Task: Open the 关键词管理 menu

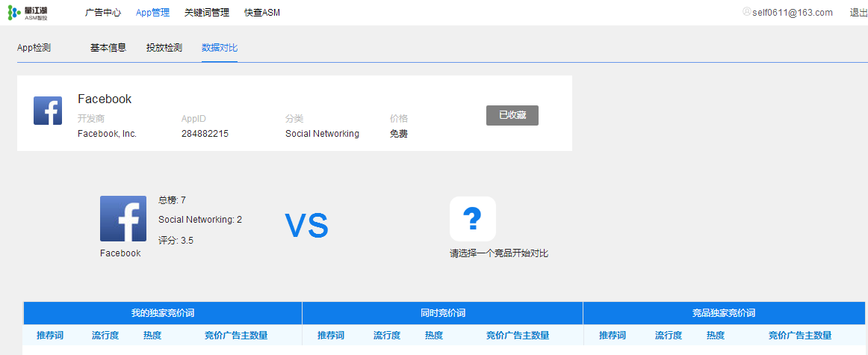Action: pyautogui.click(x=206, y=12)
